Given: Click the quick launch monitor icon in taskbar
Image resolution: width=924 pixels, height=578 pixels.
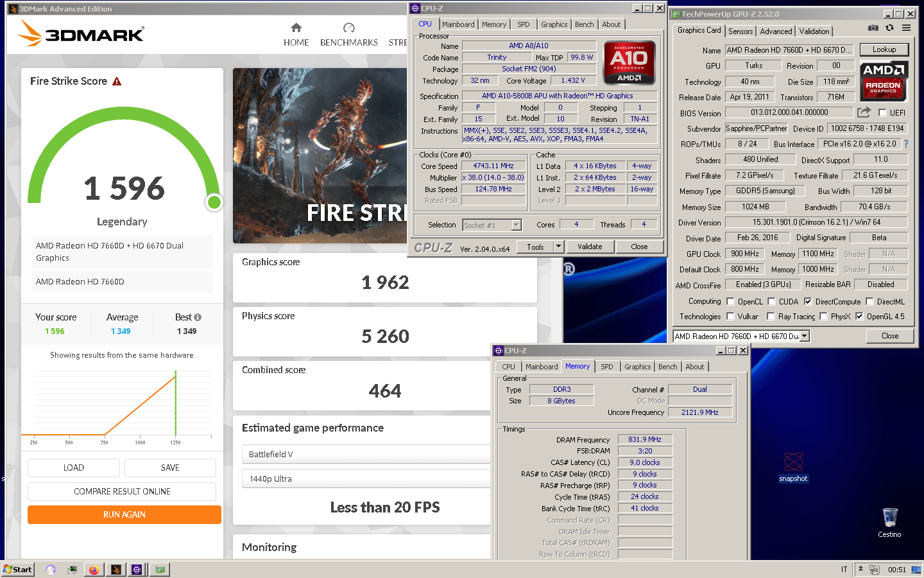Looking at the screenshot, I should (73, 570).
